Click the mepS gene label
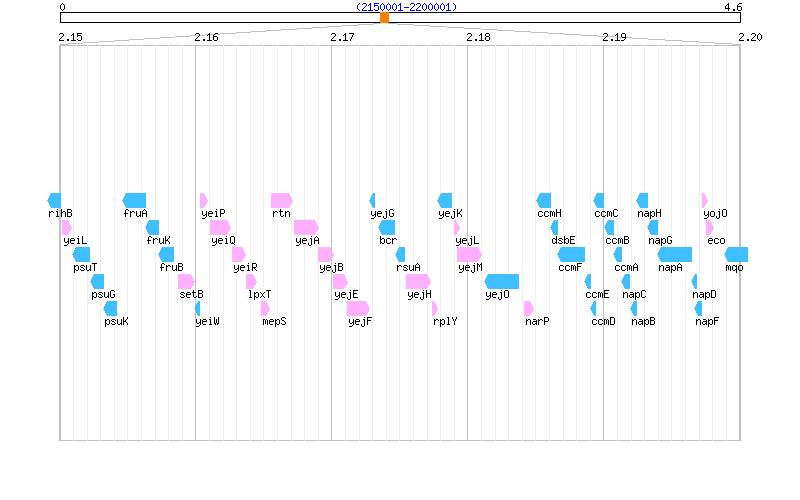Image resolution: width=800 pixels, height=500 pixels. [x=274, y=321]
